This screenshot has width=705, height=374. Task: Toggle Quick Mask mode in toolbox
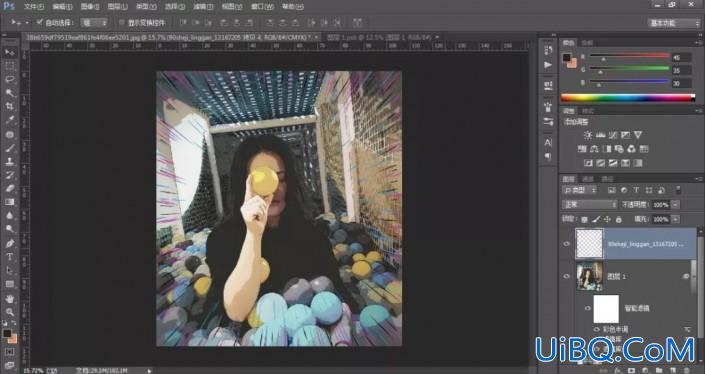[9, 352]
